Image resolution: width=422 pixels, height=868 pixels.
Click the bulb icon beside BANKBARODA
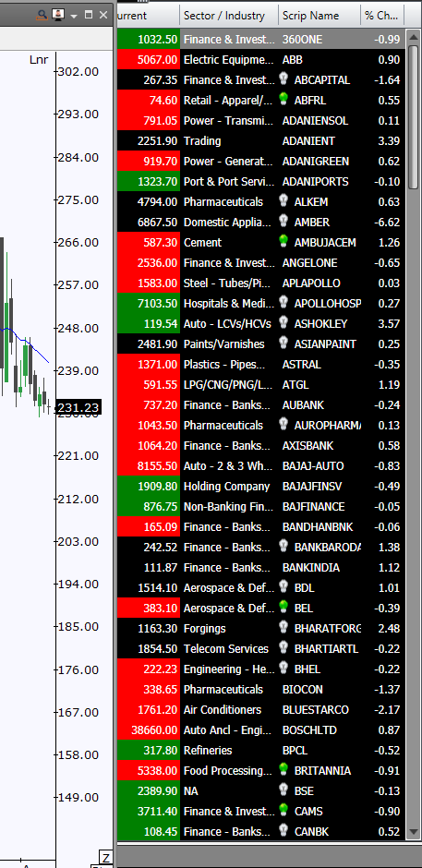[283, 547]
